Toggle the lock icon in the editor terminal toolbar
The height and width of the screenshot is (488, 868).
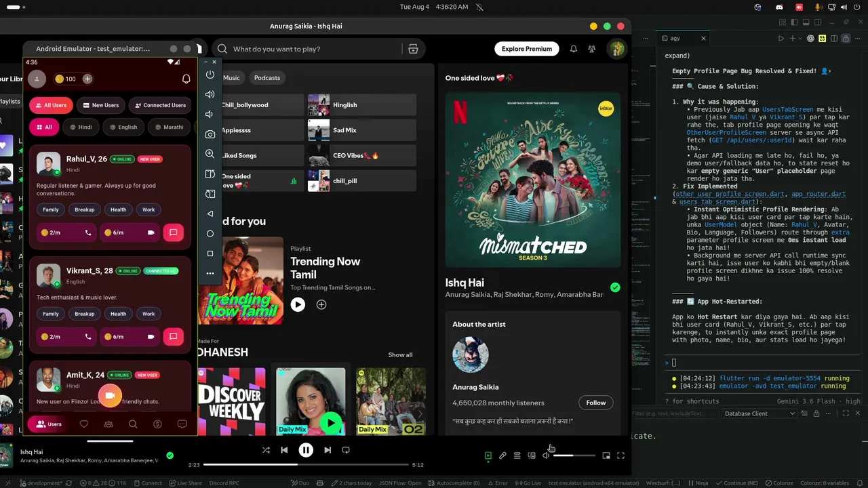pos(846,39)
